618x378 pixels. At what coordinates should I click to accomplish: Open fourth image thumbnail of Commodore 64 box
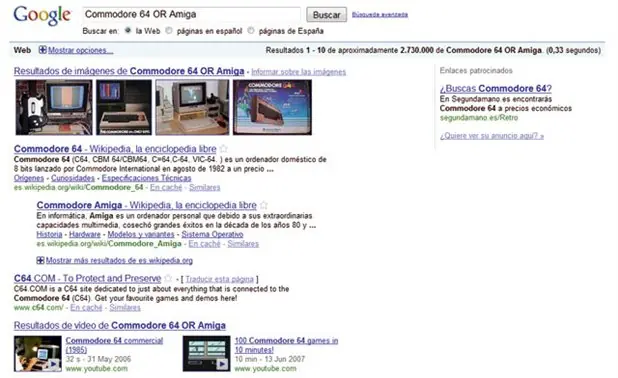point(272,107)
